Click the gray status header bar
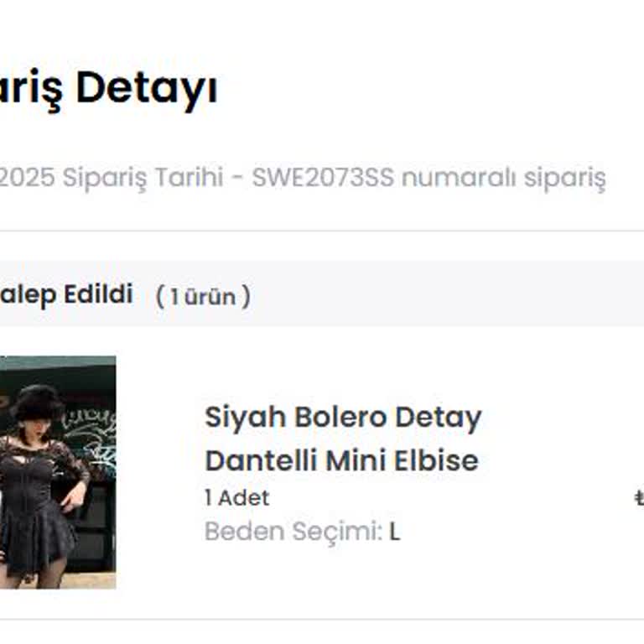This screenshot has width=644, height=644. click(419, 294)
